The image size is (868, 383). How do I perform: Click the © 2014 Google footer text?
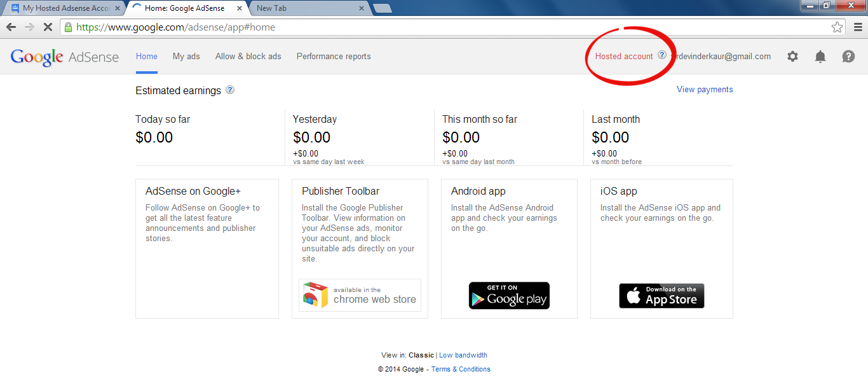[x=401, y=369]
